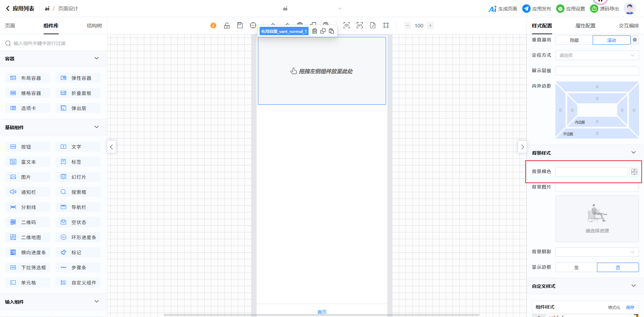Delete the selected 布局容器 with trash icon
This screenshot has height=317, width=644.
pyautogui.click(x=315, y=31)
